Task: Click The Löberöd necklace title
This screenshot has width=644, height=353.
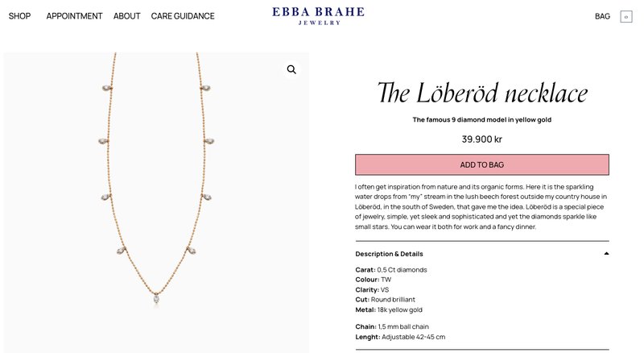Action: click(481, 93)
